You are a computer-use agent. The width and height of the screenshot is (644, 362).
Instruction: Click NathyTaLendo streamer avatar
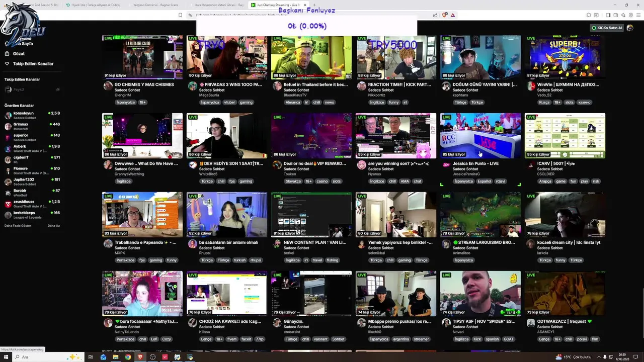tap(108, 323)
